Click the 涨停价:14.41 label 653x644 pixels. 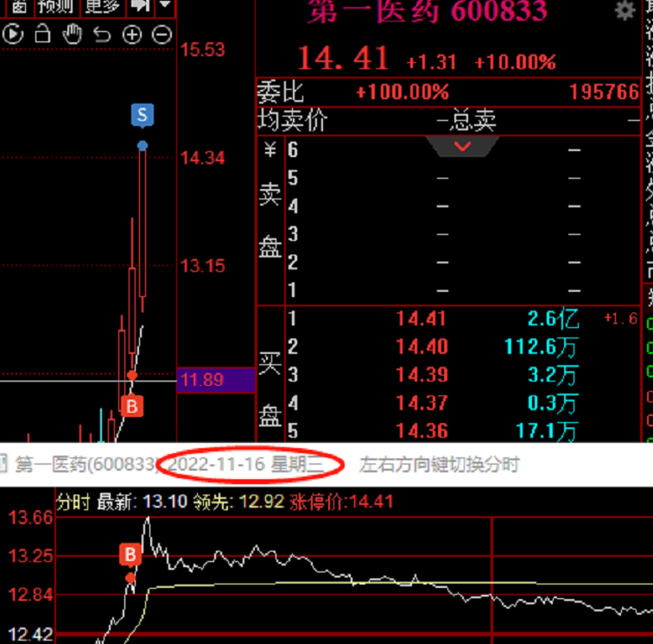click(x=341, y=502)
